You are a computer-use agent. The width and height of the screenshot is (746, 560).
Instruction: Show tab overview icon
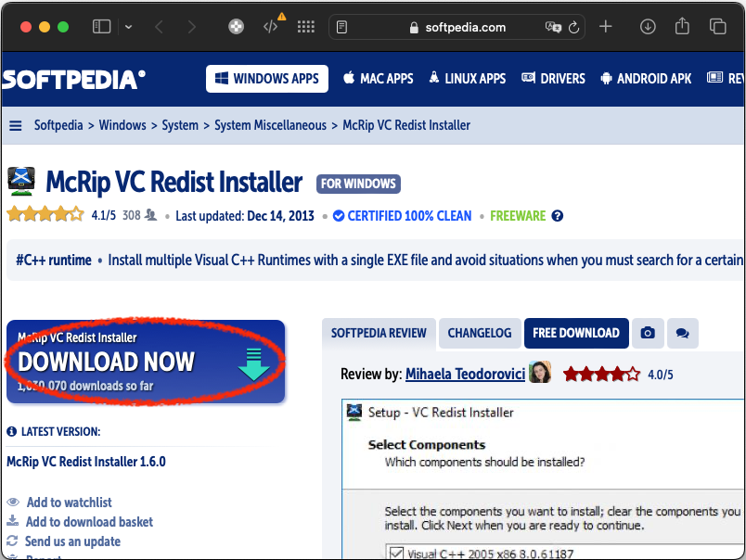pos(717,27)
